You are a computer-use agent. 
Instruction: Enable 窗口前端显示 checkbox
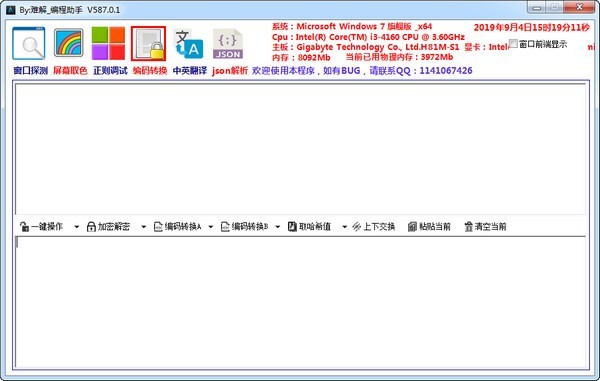coord(514,44)
